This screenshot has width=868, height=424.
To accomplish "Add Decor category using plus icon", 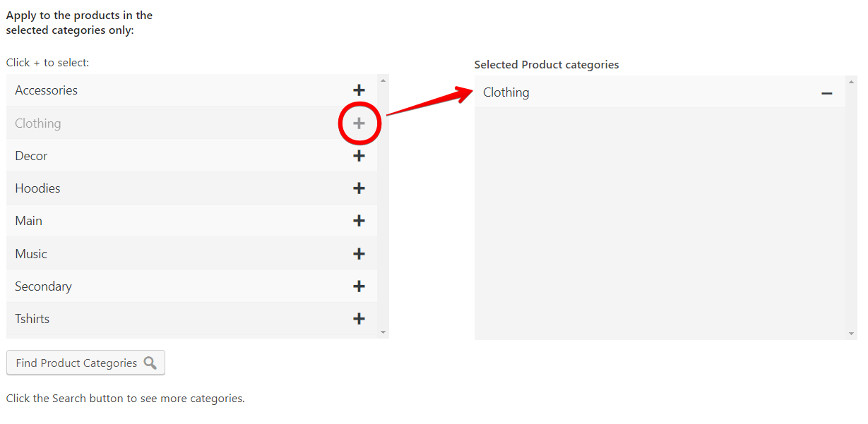I will click(359, 155).
